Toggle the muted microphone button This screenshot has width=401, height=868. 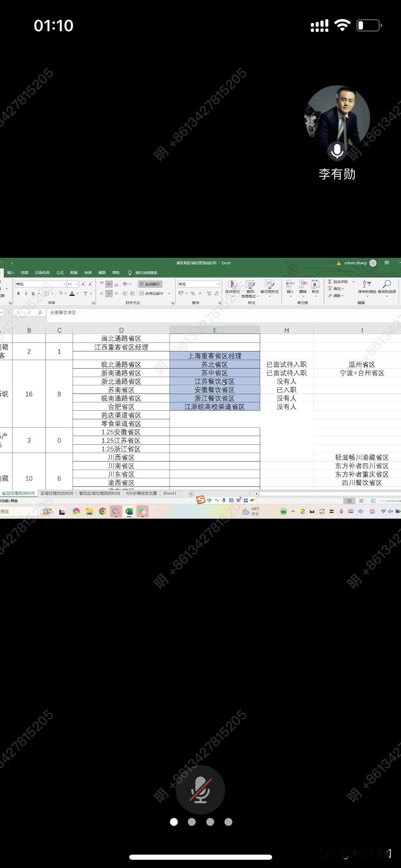pos(200,789)
